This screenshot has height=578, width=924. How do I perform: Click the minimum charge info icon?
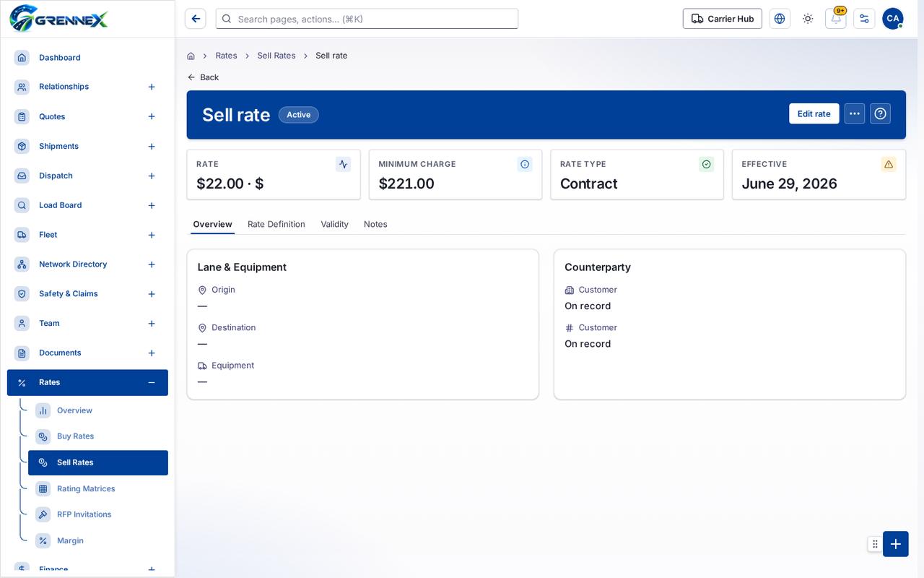pyautogui.click(x=525, y=164)
